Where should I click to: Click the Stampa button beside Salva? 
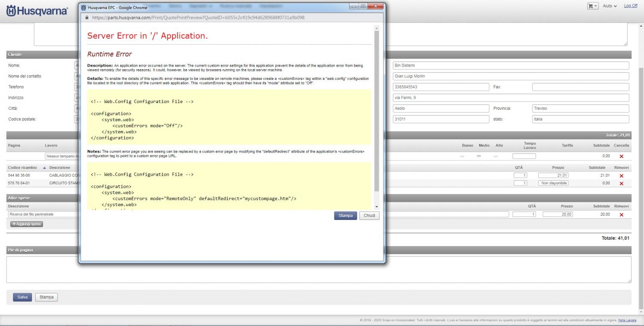coord(46,297)
